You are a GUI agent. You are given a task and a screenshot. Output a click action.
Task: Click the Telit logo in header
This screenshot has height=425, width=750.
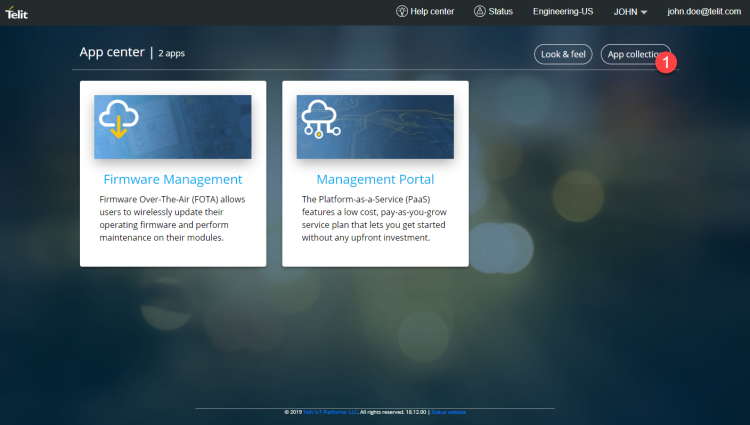(16, 13)
